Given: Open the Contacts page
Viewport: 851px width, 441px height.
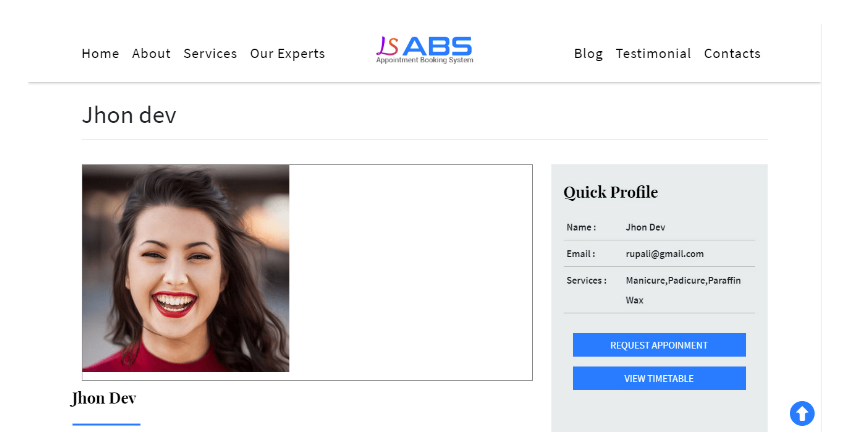Looking at the screenshot, I should (x=732, y=54).
